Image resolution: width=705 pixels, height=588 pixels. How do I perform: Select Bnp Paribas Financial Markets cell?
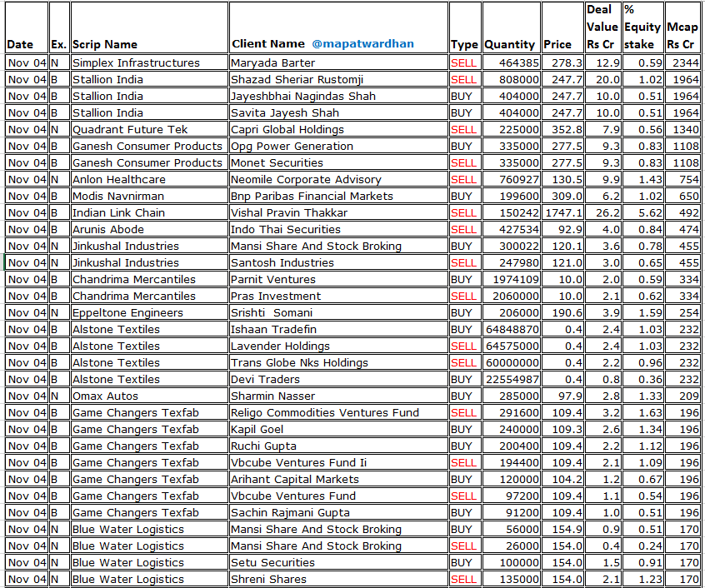click(x=338, y=196)
